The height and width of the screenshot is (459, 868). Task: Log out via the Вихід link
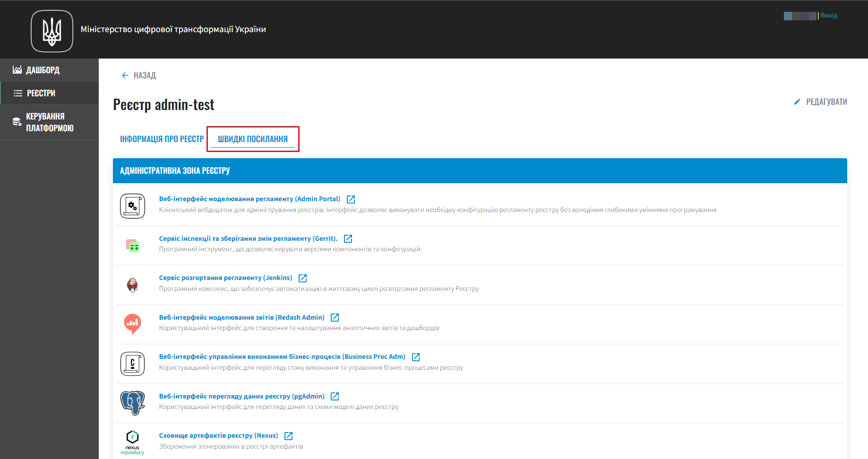click(x=829, y=15)
